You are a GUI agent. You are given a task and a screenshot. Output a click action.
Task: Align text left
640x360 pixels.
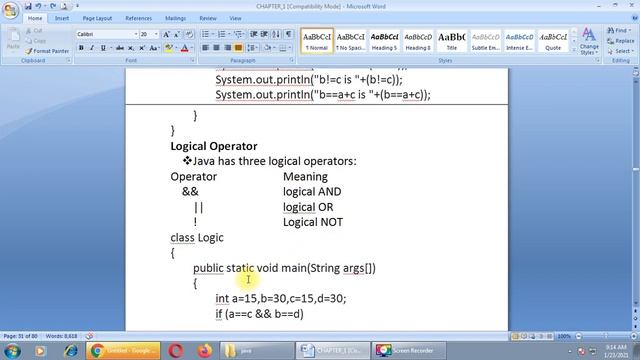click(x=205, y=48)
